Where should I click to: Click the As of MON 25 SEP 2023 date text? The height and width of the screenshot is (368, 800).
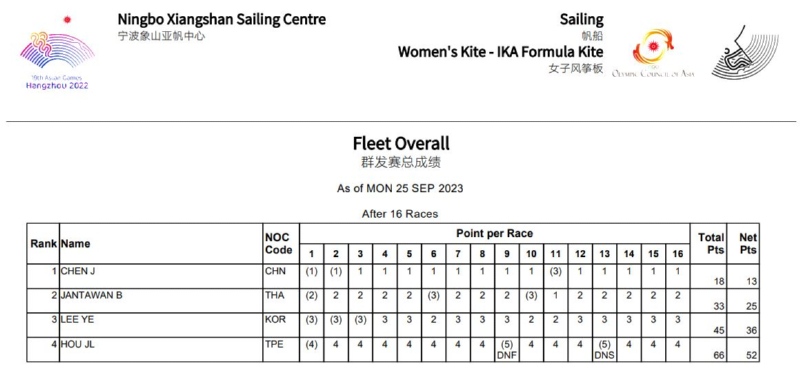400,188
